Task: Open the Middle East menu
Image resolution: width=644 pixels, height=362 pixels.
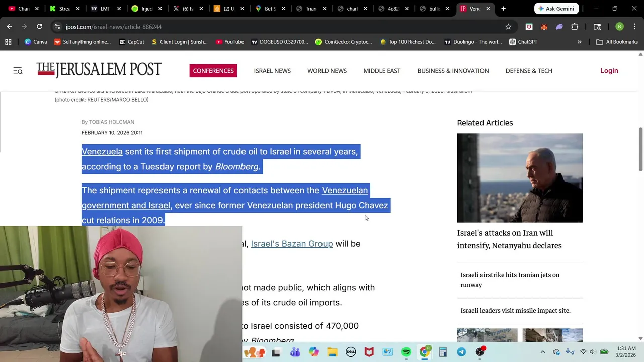Action: coord(382,71)
